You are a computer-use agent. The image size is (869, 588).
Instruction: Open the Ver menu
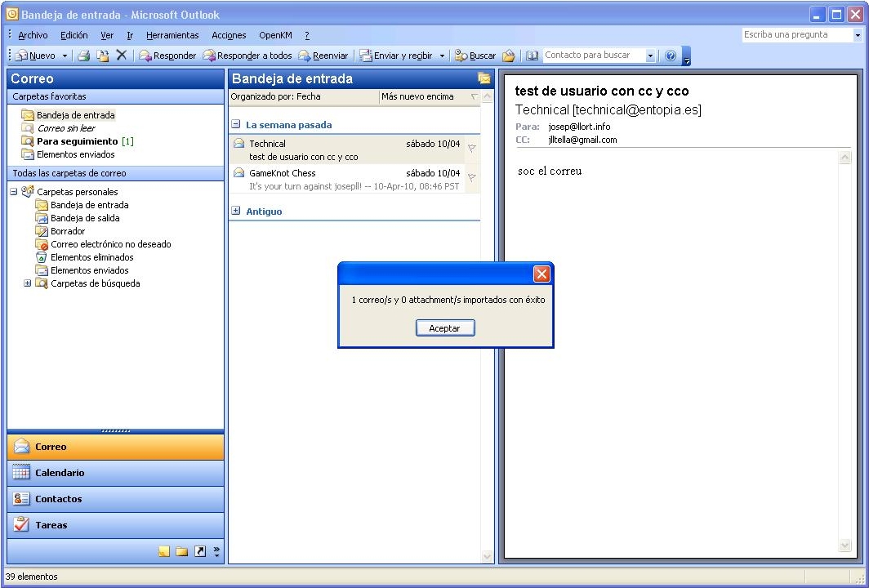coord(107,35)
